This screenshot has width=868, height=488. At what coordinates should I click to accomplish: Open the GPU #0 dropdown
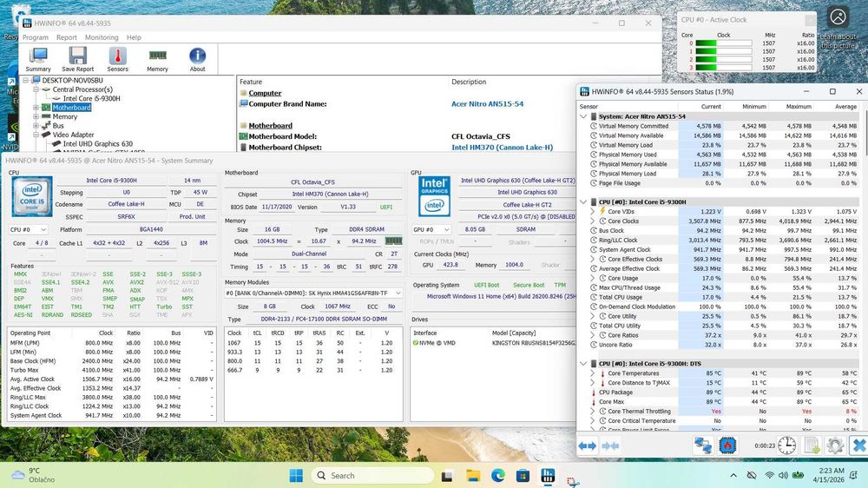click(431, 229)
